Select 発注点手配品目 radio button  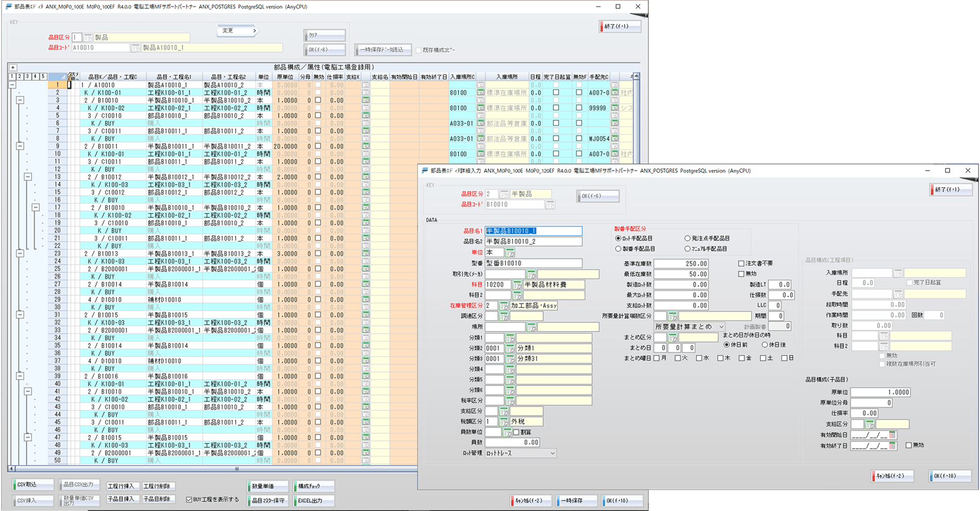687,238
